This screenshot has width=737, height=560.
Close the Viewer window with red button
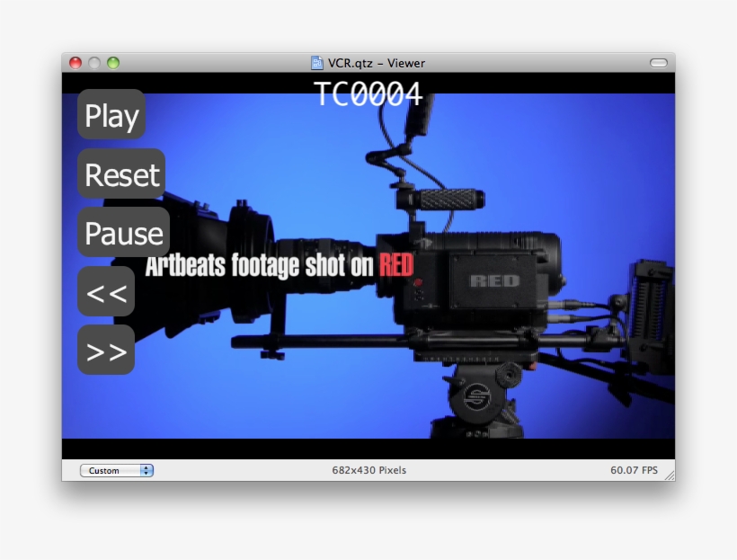click(x=75, y=63)
